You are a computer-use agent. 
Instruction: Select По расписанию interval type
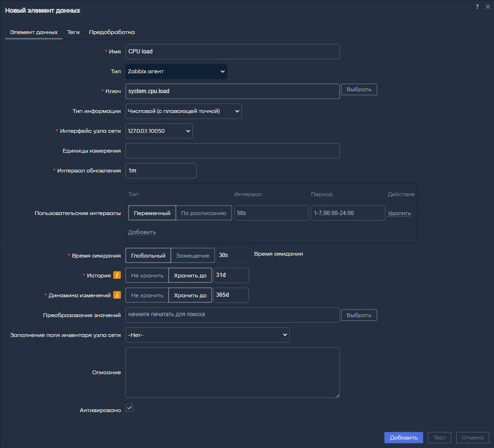[204, 213]
